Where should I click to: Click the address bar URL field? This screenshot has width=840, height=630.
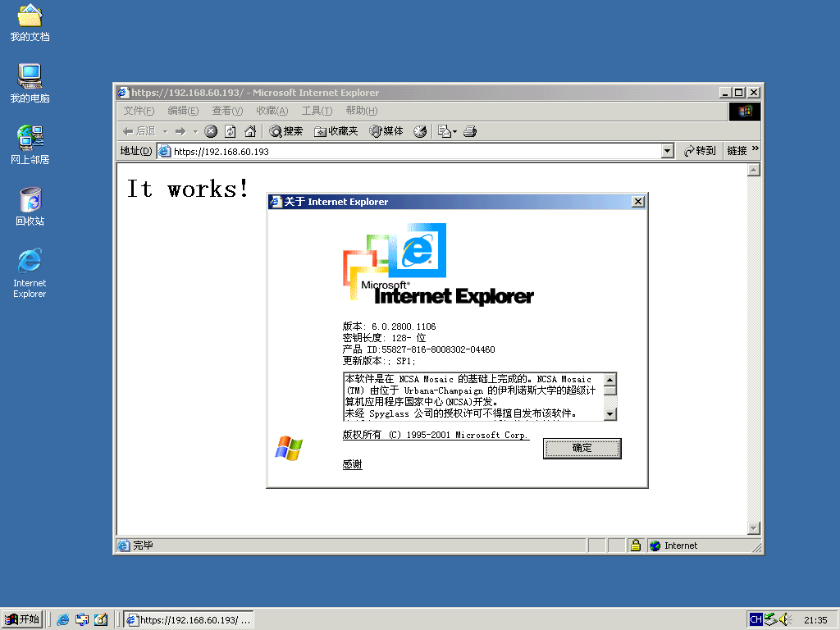pyautogui.click(x=416, y=151)
